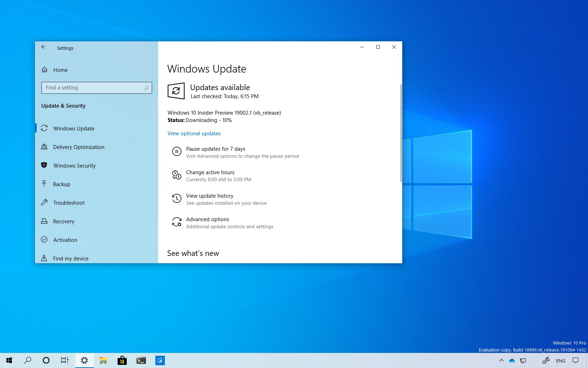Go to Backup settings

click(x=62, y=184)
